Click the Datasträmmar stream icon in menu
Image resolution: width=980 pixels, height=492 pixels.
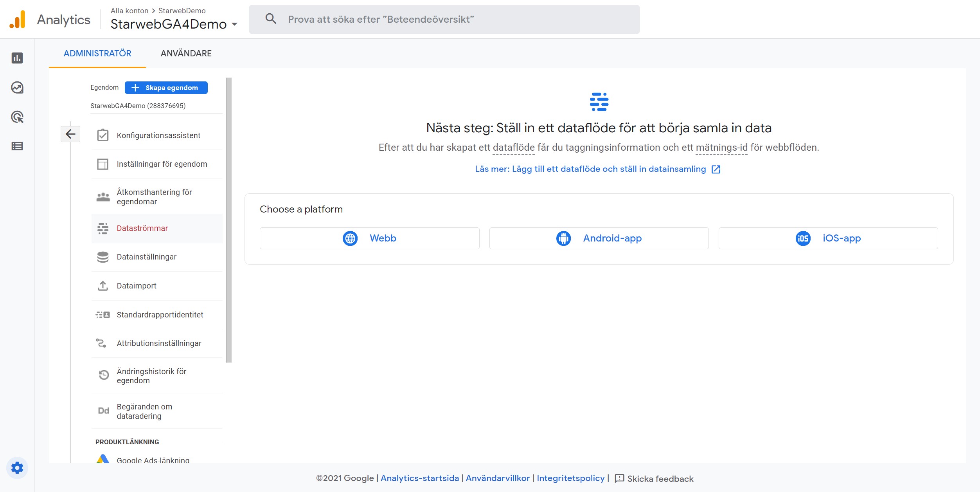103,228
